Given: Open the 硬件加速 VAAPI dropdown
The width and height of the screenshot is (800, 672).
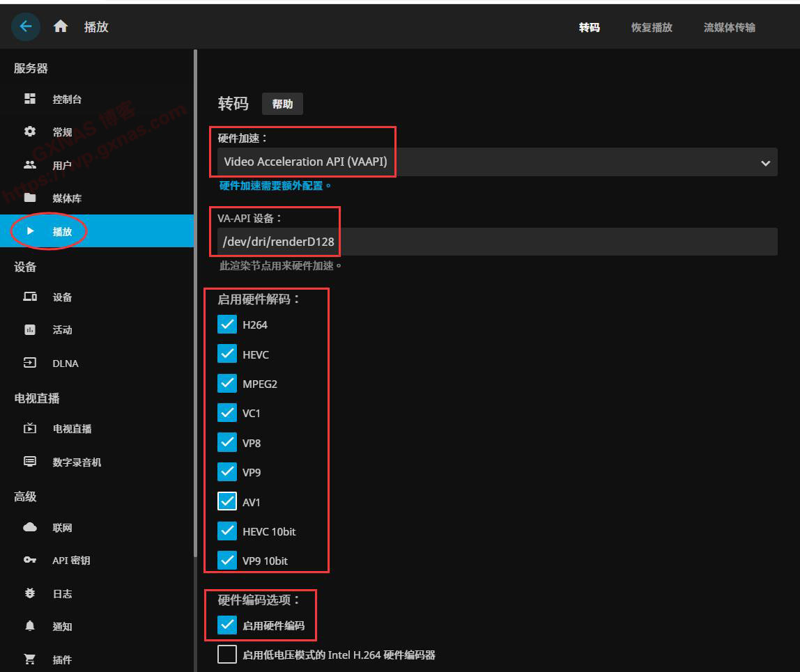Looking at the screenshot, I should [497, 162].
